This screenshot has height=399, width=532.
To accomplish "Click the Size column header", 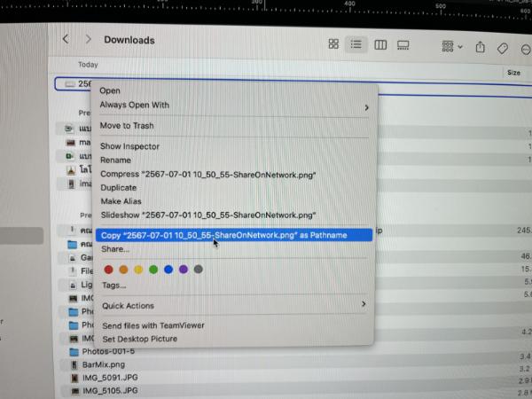I will coord(513,73).
